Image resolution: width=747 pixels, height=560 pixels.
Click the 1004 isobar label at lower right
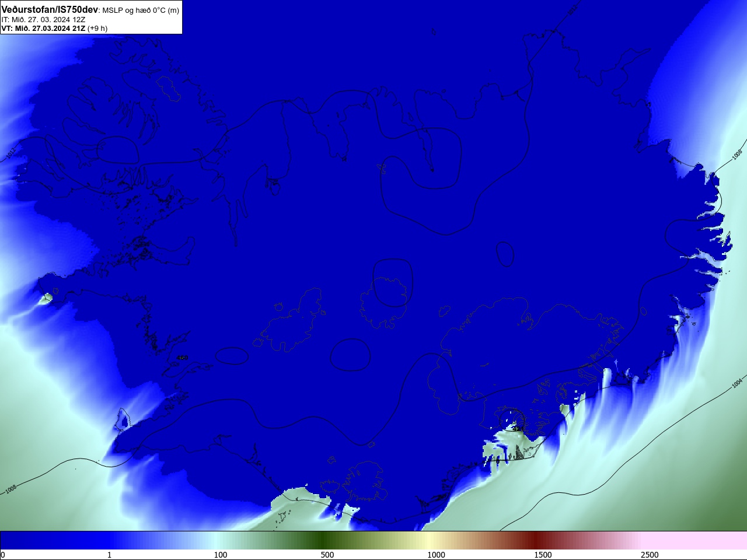click(736, 383)
